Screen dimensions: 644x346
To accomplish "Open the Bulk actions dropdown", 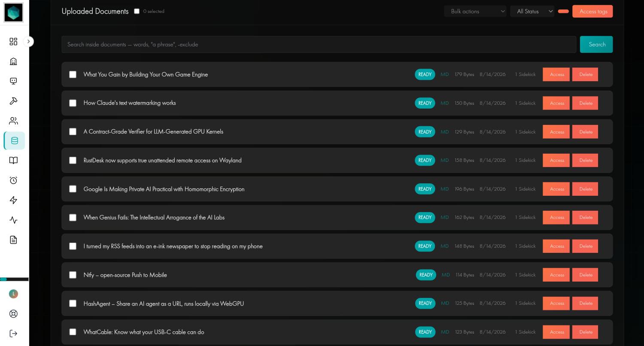I will coord(475,12).
